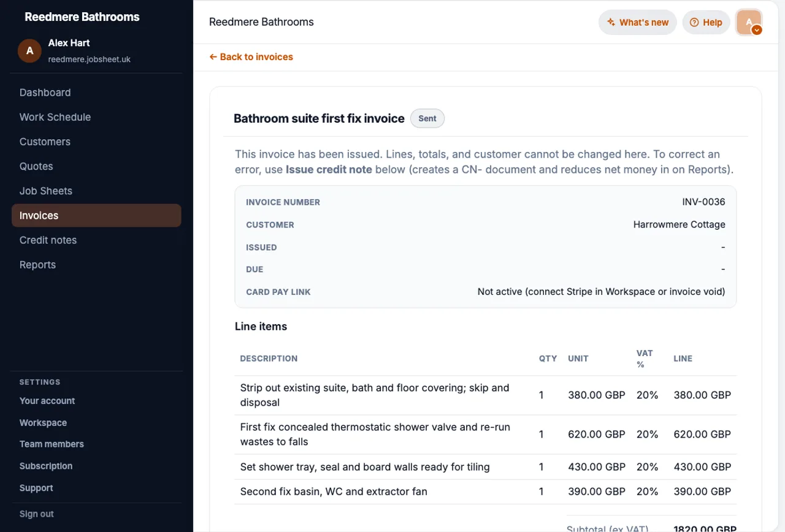
Task: Open the What's new button
Action: tap(638, 23)
